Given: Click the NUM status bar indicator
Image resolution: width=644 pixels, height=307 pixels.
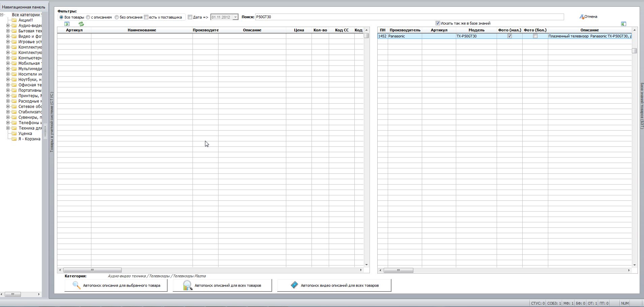Looking at the screenshot, I should point(625,303).
